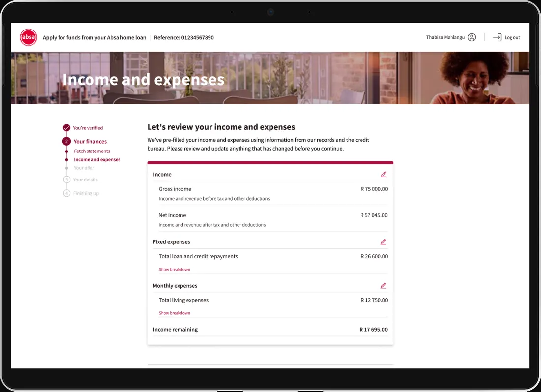Viewport: 541px width, 392px height.
Task: Select Your finances step
Action: [90, 142]
